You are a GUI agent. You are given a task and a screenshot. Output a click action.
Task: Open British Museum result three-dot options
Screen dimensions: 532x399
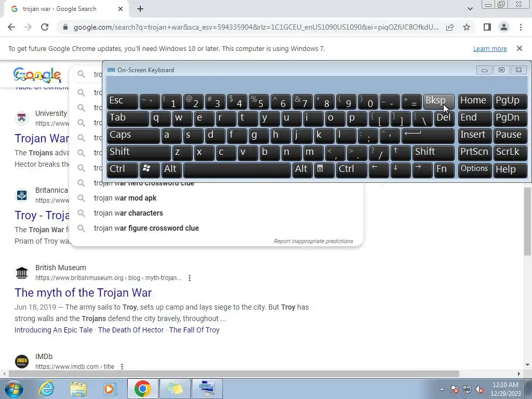point(189,278)
